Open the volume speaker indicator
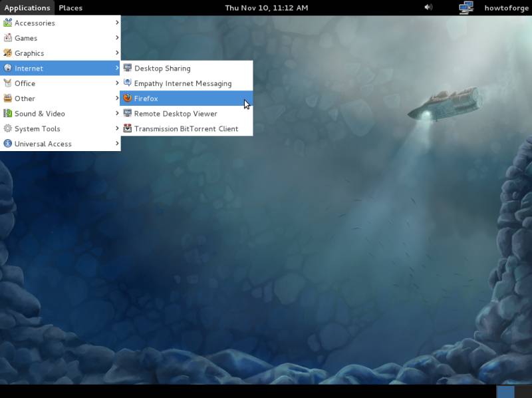532x398 pixels. click(428, 7)
